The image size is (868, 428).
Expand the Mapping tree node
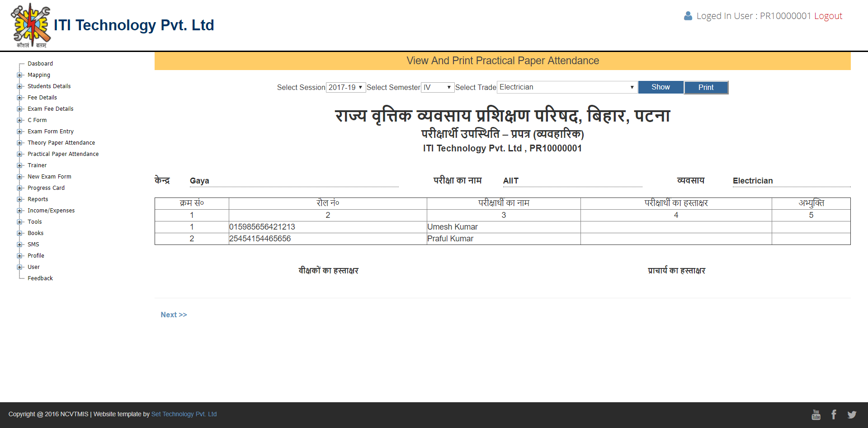(x=19, y=75)
